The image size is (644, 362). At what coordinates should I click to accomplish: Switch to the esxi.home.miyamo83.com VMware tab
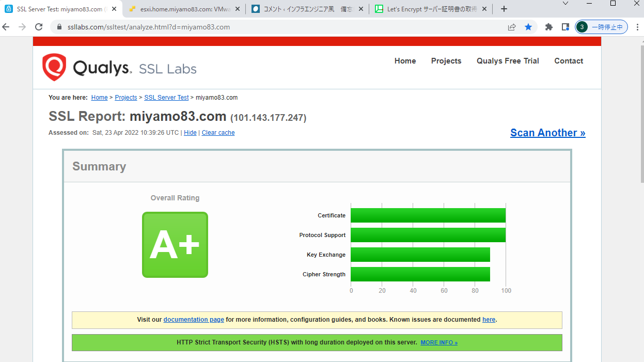(x=183, y=9)
